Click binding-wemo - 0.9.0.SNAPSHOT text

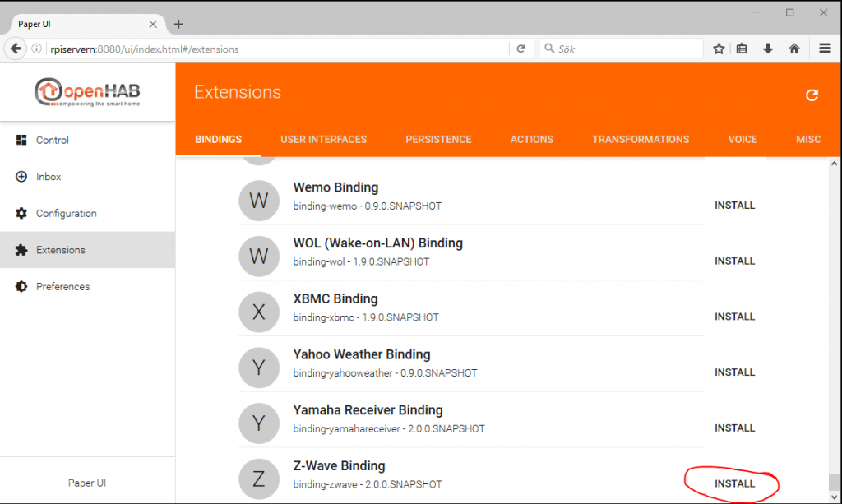coord(368,206)
